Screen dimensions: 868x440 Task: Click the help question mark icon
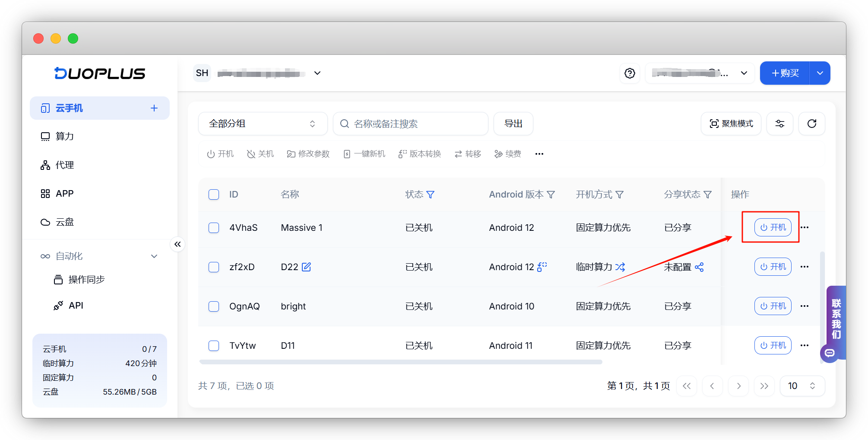[x=630, y=73]
